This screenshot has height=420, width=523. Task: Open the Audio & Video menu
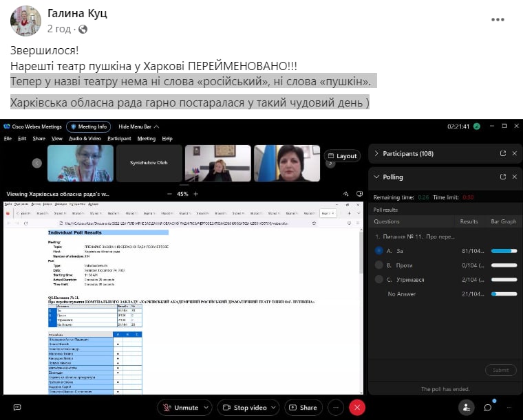[x=85, y=138]
